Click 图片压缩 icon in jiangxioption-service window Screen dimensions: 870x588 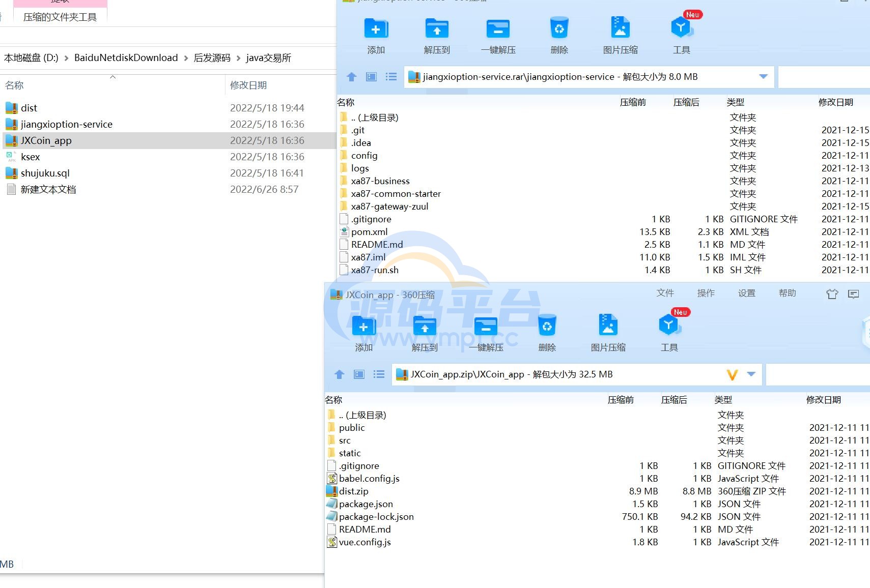[x=620, y=28]
